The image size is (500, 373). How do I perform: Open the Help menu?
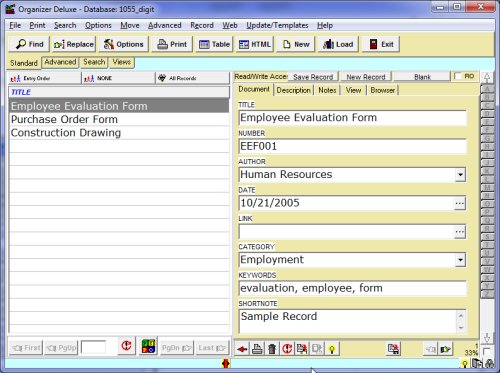pyautogui.click(x=325, y=25)
